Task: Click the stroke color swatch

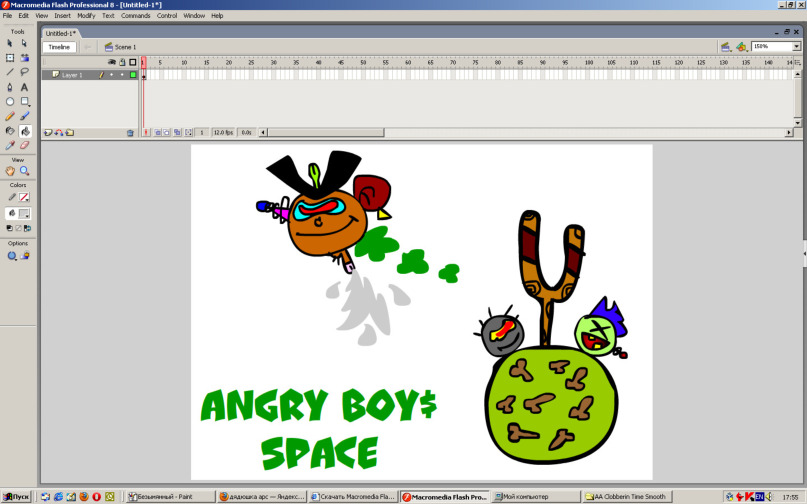Action: (x=25, y=197)
